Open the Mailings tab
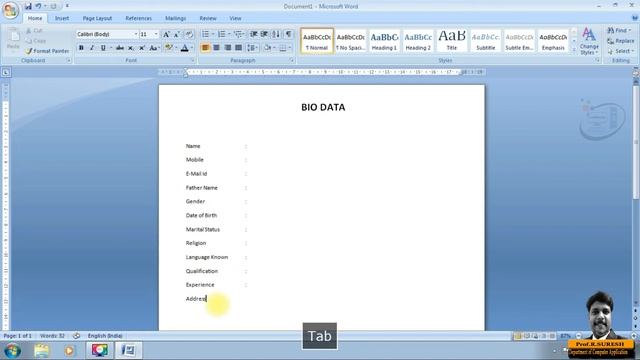The height and width of the screenshot is (360, 640). [176, 18]
